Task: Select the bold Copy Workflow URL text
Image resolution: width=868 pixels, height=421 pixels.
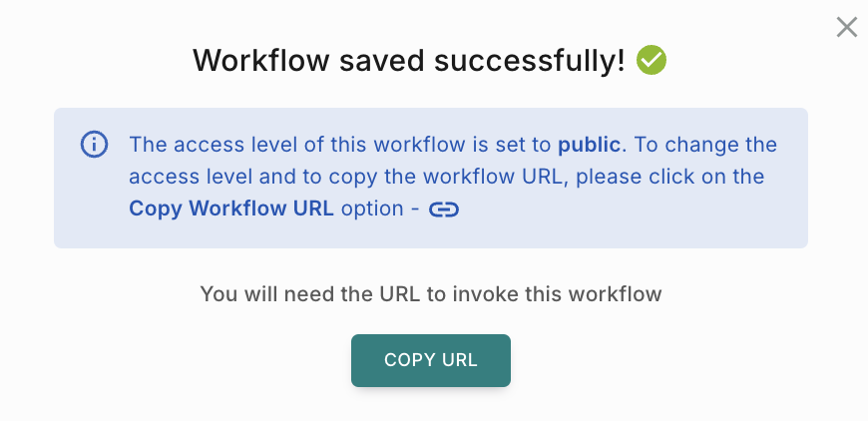Action: (x=232, y=209)
